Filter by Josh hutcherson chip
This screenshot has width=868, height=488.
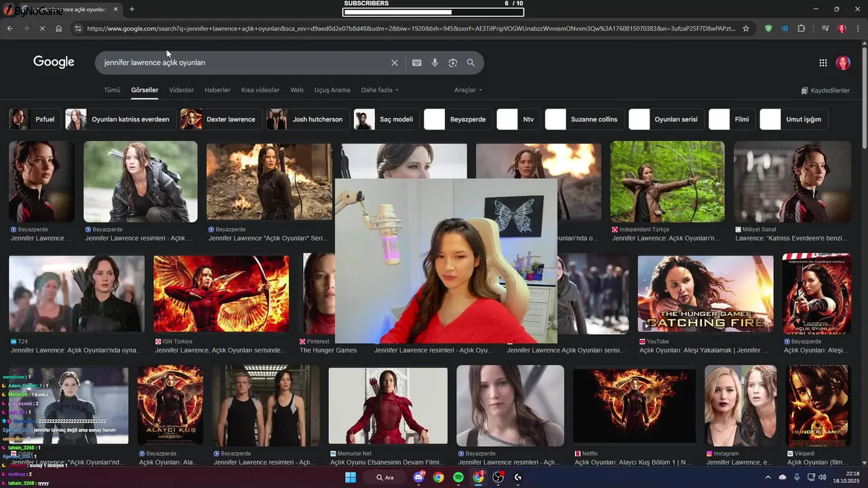307,119
